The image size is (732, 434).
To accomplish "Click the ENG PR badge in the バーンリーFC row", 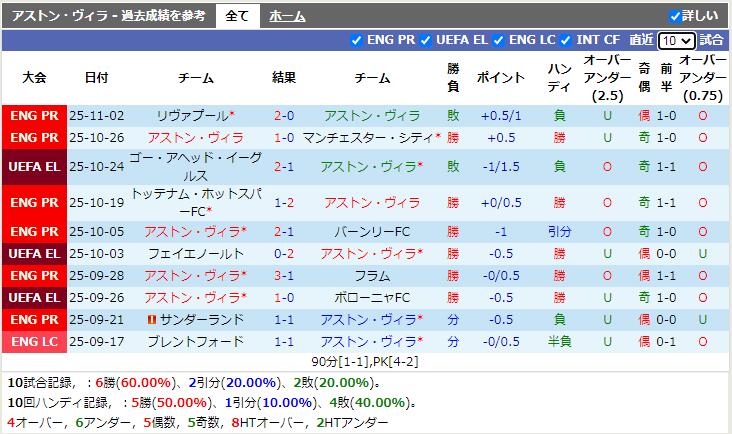I will (x=34, y=231).
